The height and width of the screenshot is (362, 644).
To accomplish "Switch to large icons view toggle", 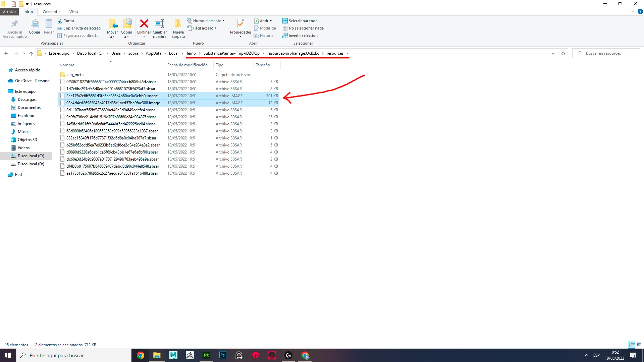I will click(639, 345).
